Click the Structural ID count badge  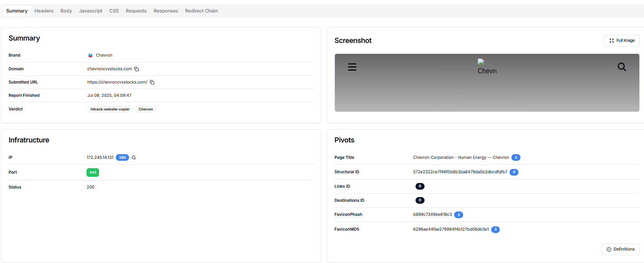coord(514,172)
